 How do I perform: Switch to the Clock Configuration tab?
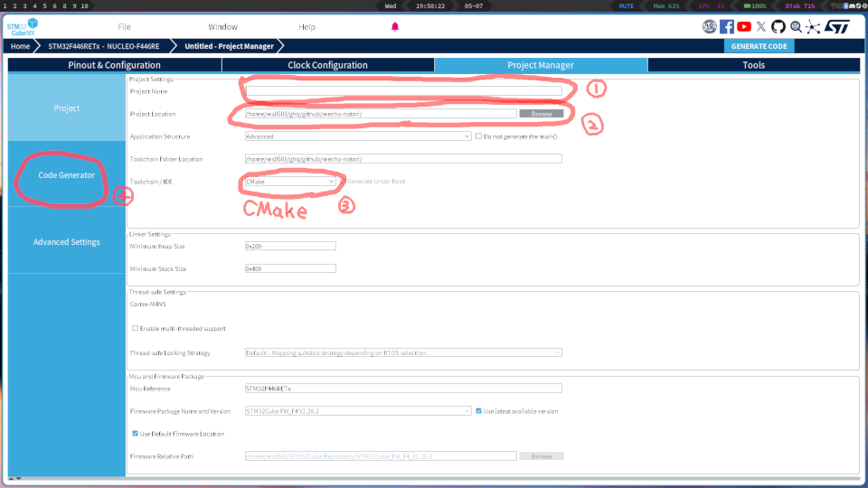pos(327,65)
